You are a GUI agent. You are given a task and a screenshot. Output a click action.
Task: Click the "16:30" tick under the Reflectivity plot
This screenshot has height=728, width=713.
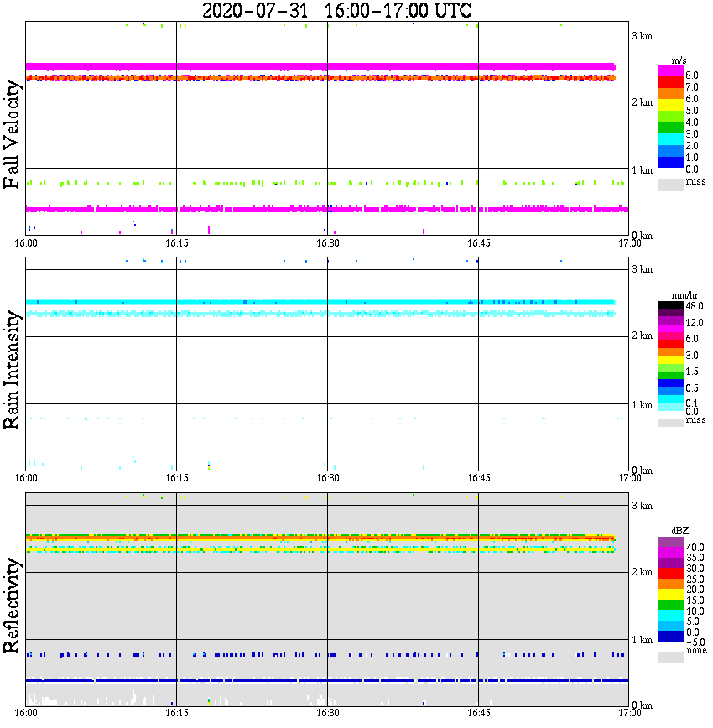click(328, 713)
